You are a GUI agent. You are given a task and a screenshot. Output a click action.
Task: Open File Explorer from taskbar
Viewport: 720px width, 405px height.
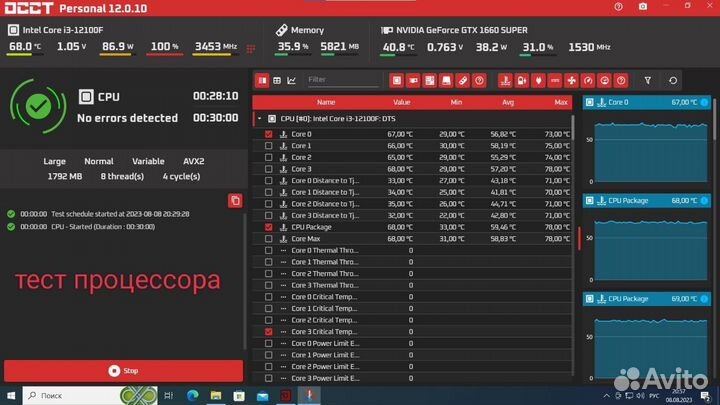tap(216, 395)
